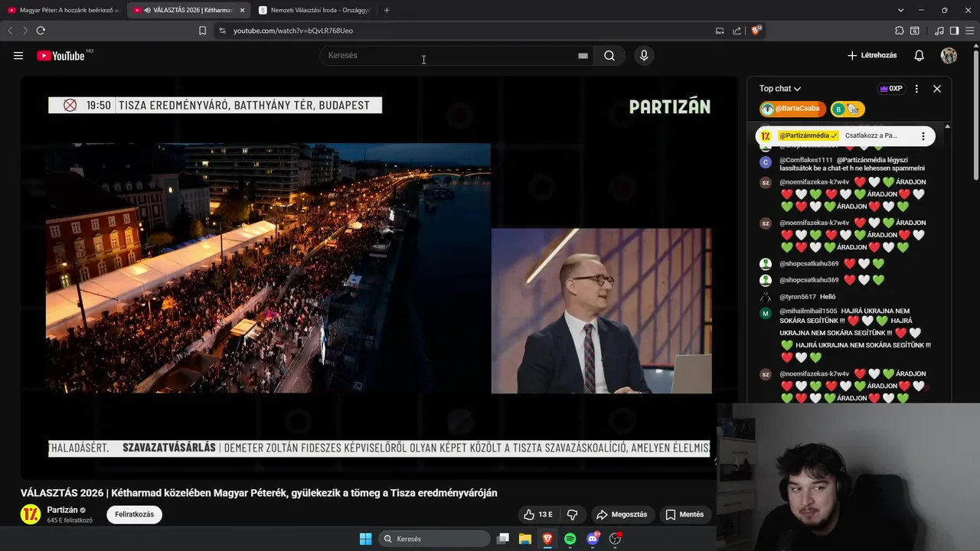Open the Brave playlist music note icon
This screenshot has height=551, width=980.
tap(939, 31)
